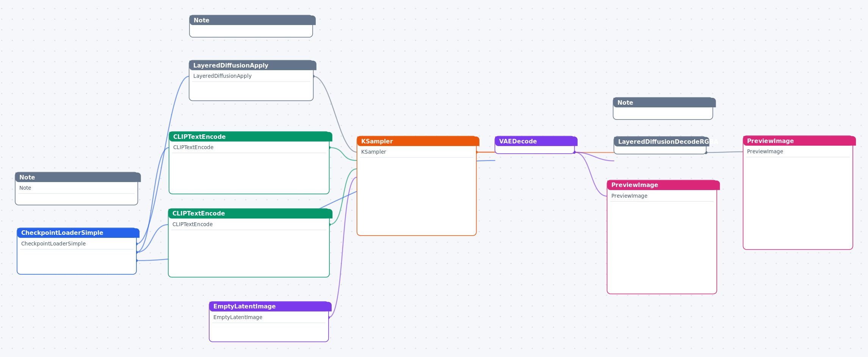Image resolution: width=868 pixels, height=357 pixels.
Task: Select the PreviewImage title below LayeredDiffusionDecodeRGBA
Action: [663, 185]
